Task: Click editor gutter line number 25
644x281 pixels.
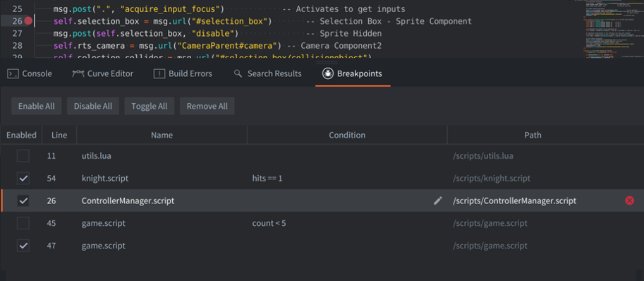Action: tap(18, 9)
